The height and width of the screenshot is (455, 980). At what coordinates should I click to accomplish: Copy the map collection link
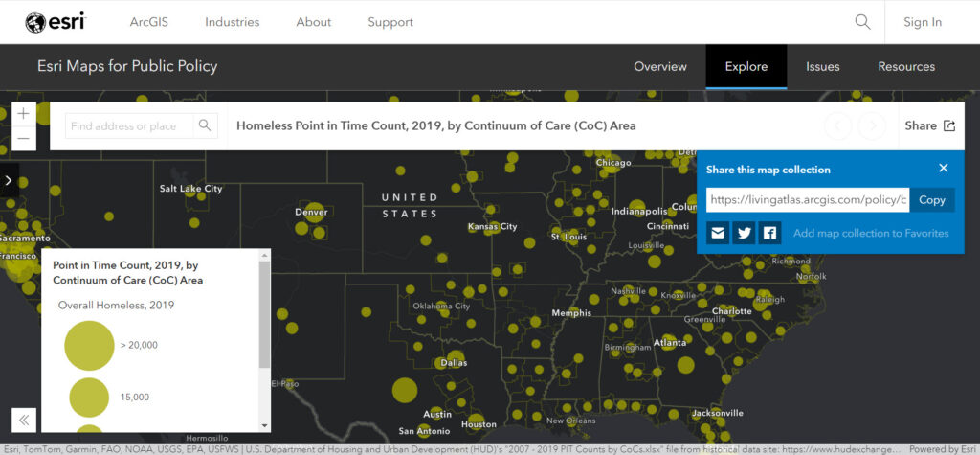932,199
